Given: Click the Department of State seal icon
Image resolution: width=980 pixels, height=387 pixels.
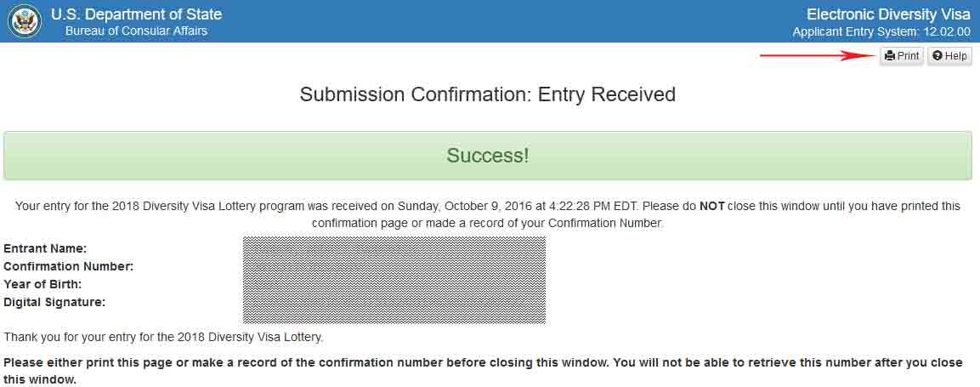Looking at the screenshot, I should pos(24,22).
